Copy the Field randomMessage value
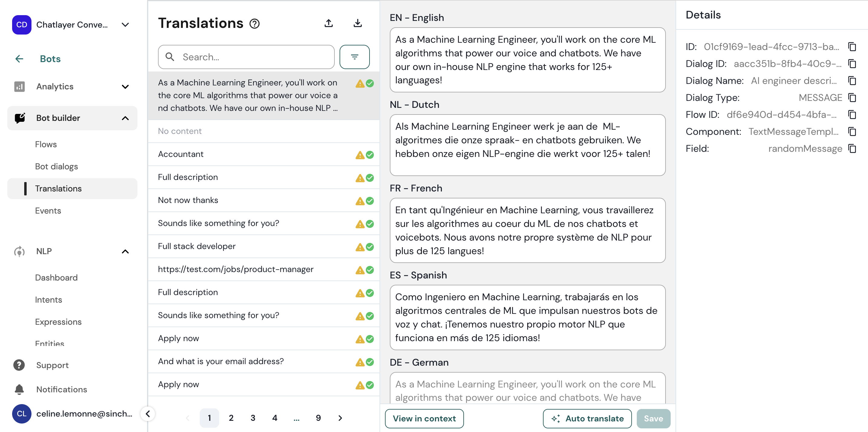Screen dimensions: 868x432 [x=852, y=149]
